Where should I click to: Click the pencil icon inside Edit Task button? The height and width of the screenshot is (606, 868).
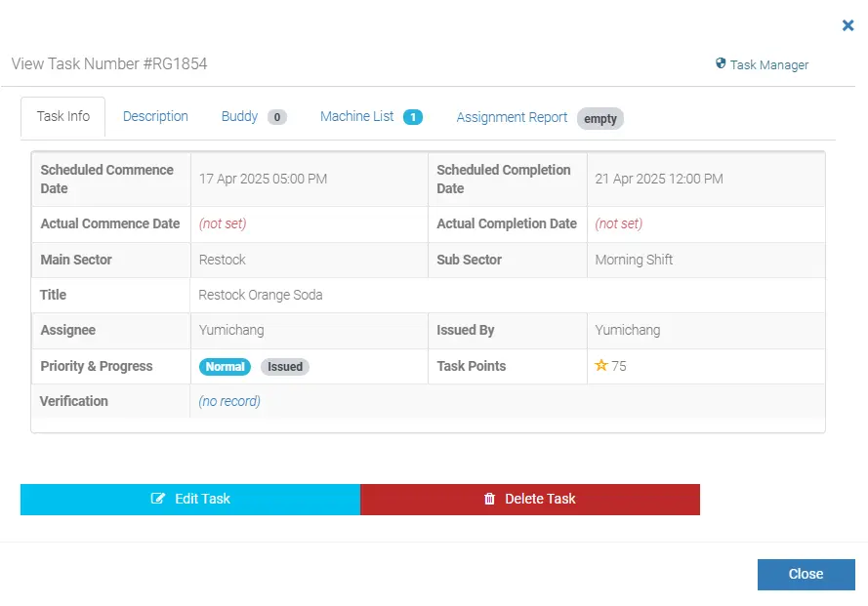pos(156,499)
